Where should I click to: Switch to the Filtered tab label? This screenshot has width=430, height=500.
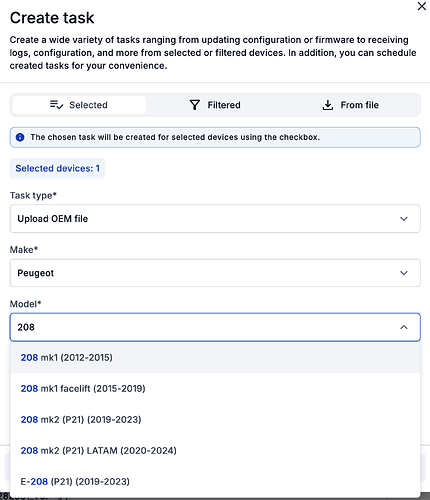tap(224, 105)
